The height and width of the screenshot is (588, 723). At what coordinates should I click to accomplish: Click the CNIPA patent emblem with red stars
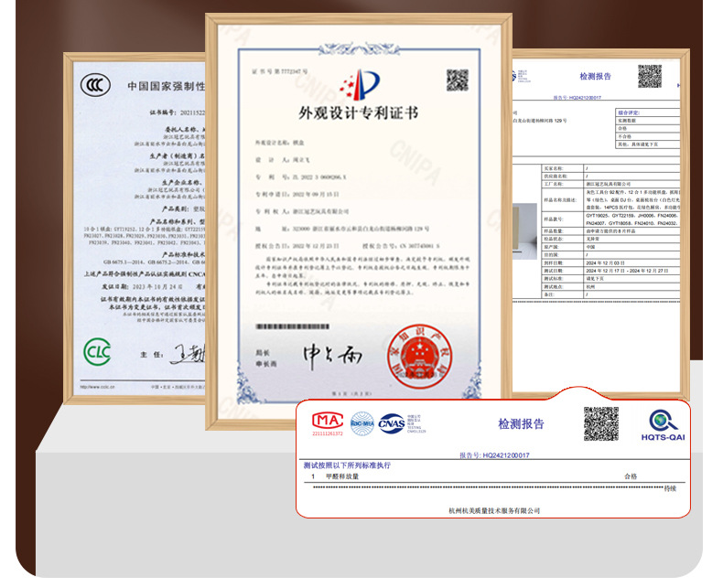click(360, 85)
